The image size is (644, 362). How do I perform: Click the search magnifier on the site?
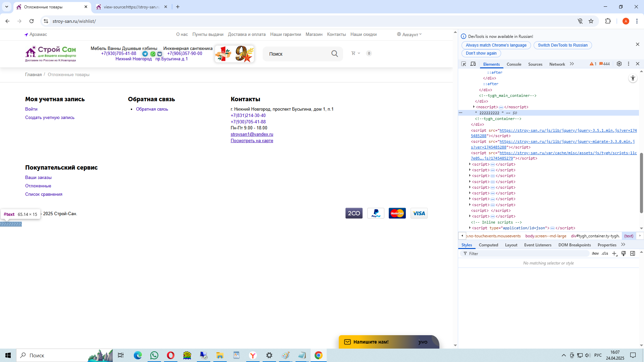point(334,54)
